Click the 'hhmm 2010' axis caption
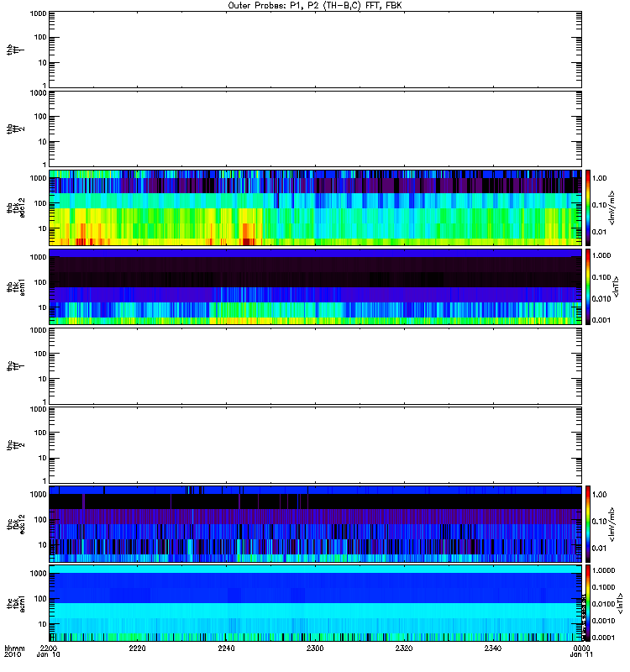Screen dimensions: 630x672 point(14,652)
